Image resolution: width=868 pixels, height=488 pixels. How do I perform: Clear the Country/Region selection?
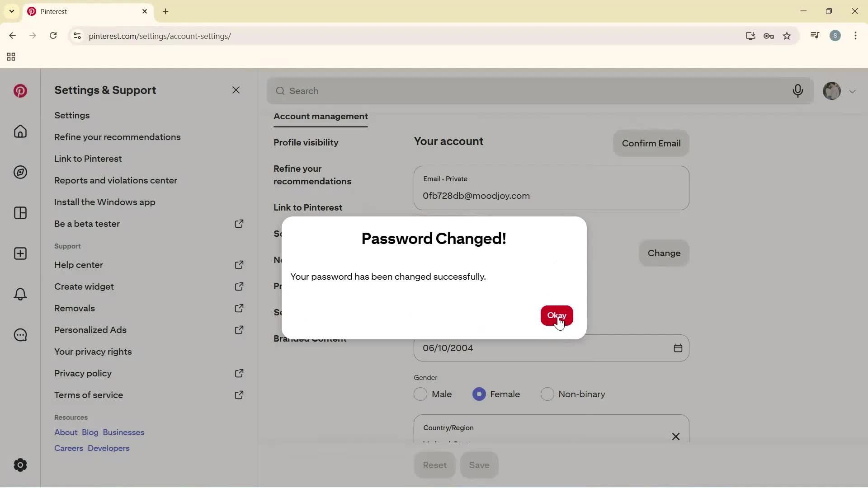675,436
